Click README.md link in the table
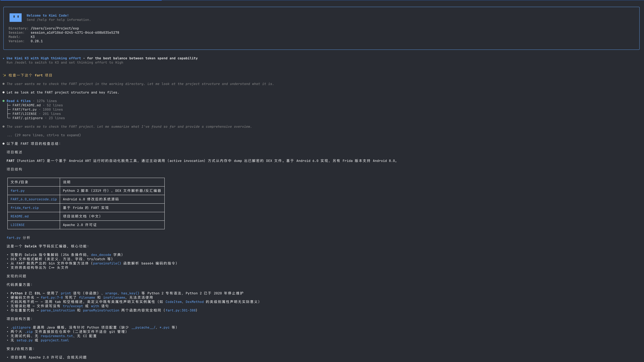The height and width of the screenshot is (362, 644). 19,216
